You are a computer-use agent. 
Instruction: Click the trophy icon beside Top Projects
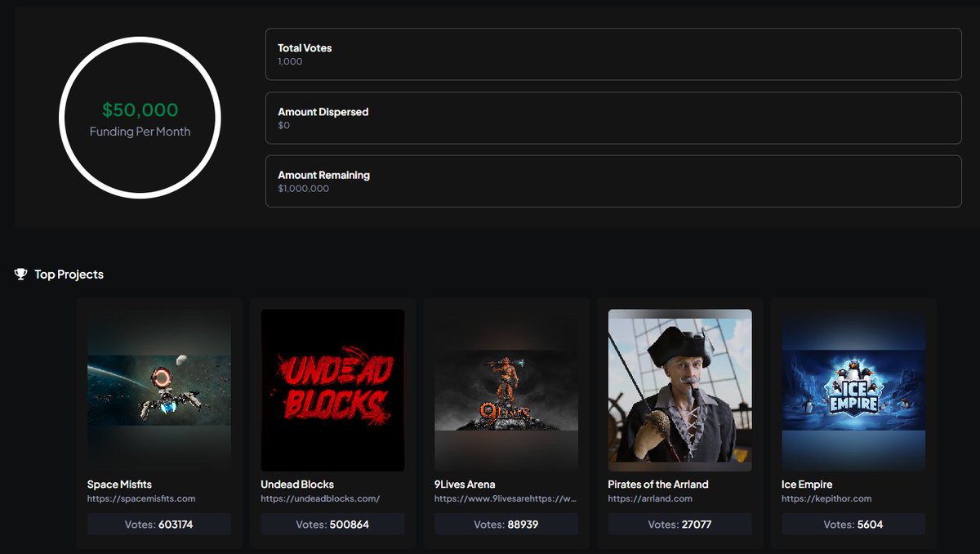click(21, 275)
